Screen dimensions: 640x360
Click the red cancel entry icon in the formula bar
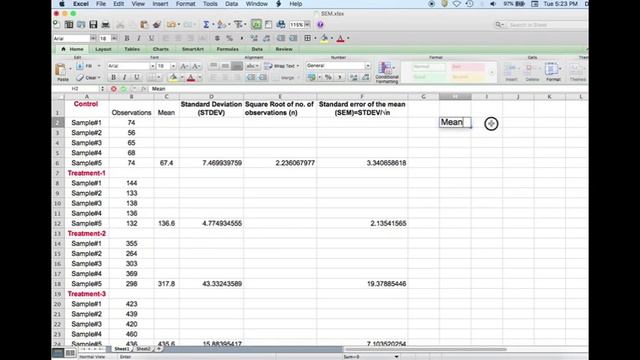[113, 89]
